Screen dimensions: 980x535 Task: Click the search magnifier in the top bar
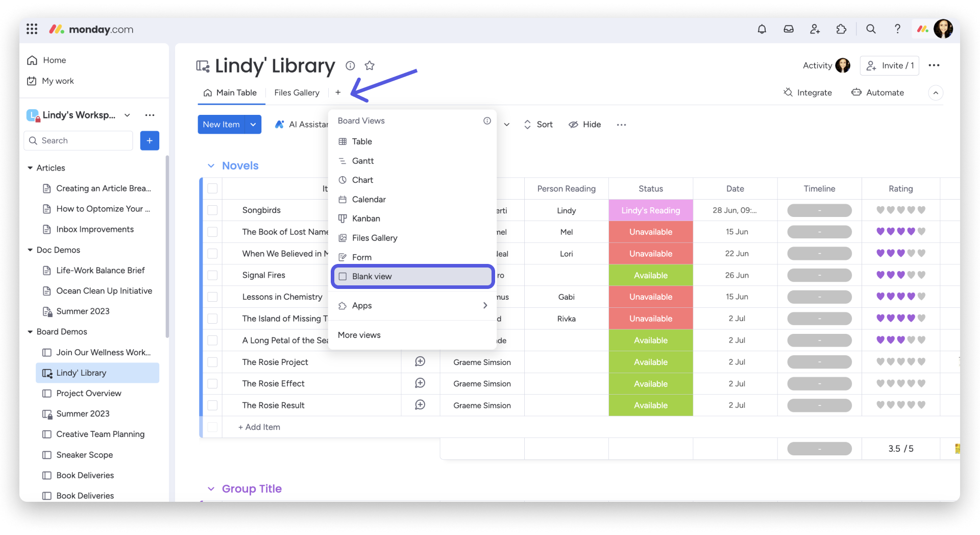point(871,29)
